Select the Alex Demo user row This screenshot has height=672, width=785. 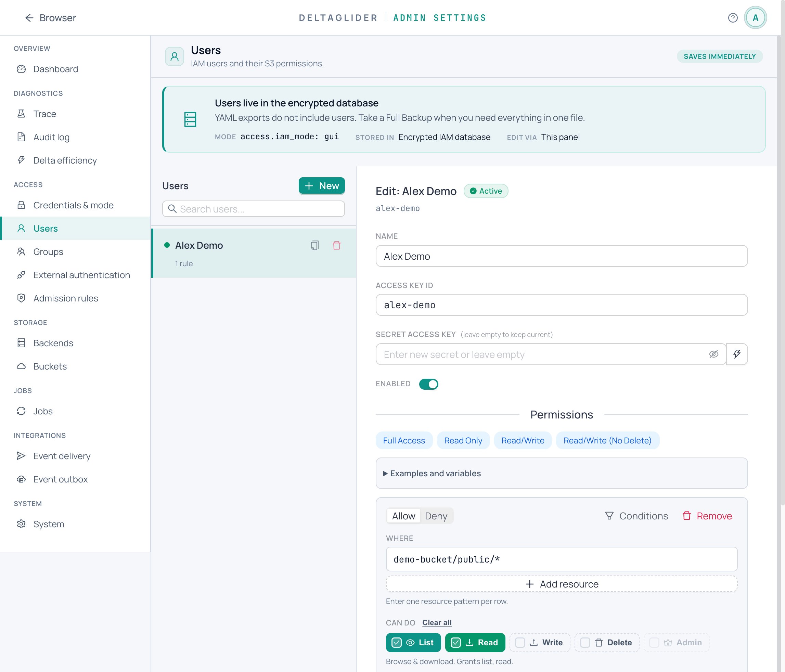tap(254, 253)
